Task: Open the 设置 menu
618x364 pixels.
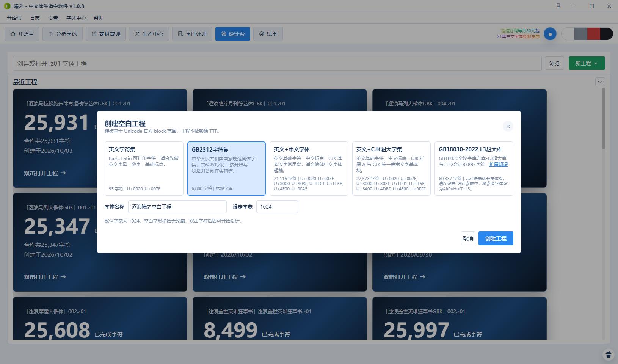Action: pyautogui.click(x=53, y=18)
